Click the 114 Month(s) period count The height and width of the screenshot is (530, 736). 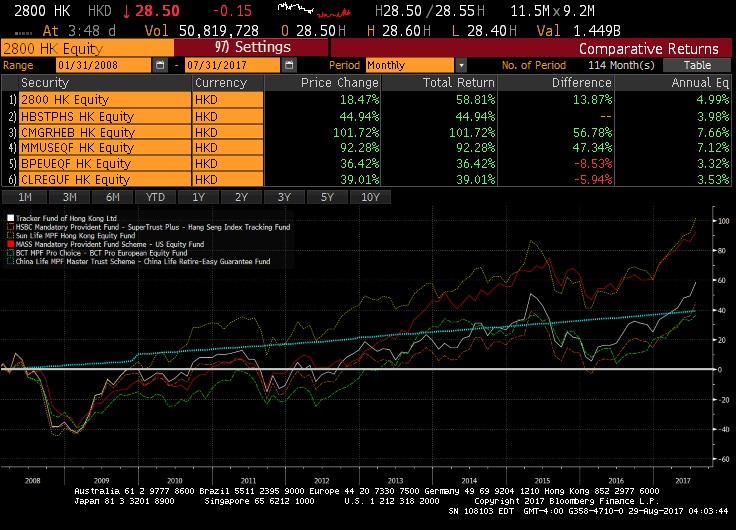621,65
